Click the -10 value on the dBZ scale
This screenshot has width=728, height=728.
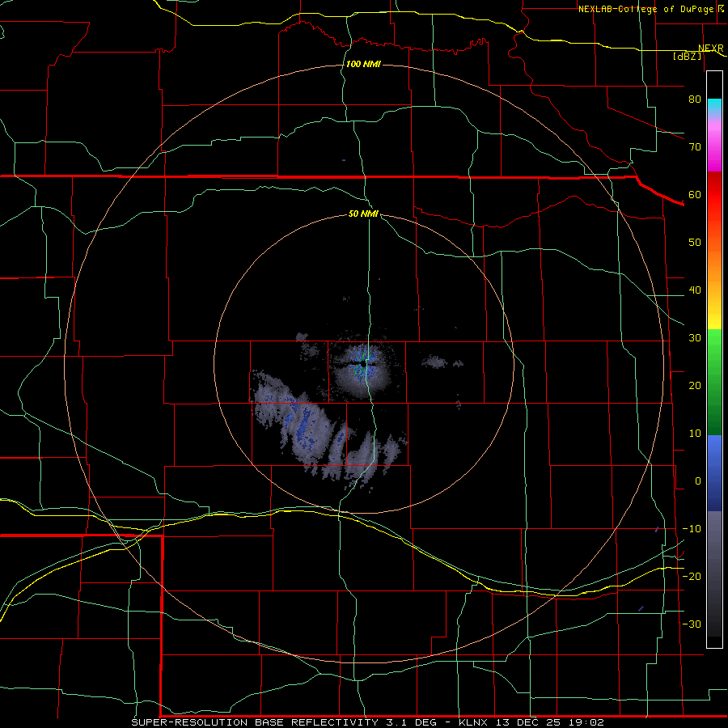[692, 529]
